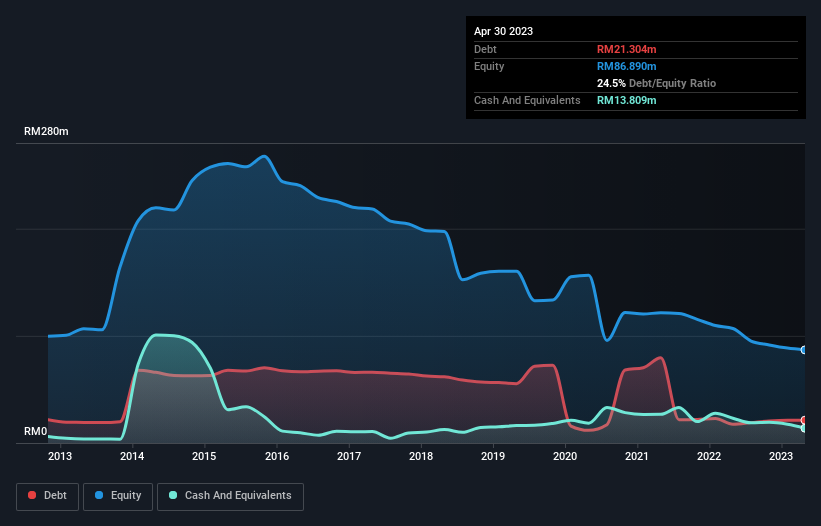Toggle the Debt series legend button
Image resolution: width=821 pixels, height=526 pixels.
point(48,496)
